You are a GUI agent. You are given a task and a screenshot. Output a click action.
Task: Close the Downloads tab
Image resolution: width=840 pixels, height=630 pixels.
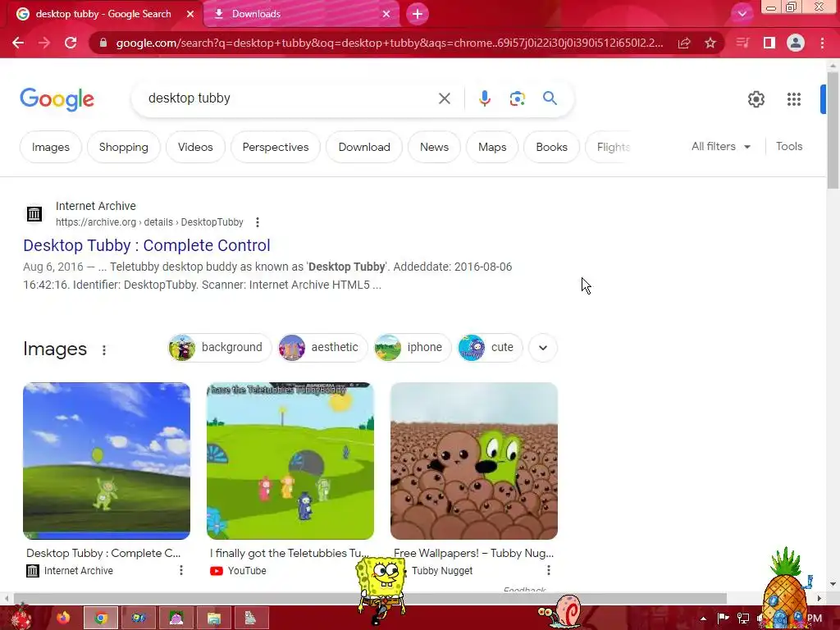(x=386, y=14)
